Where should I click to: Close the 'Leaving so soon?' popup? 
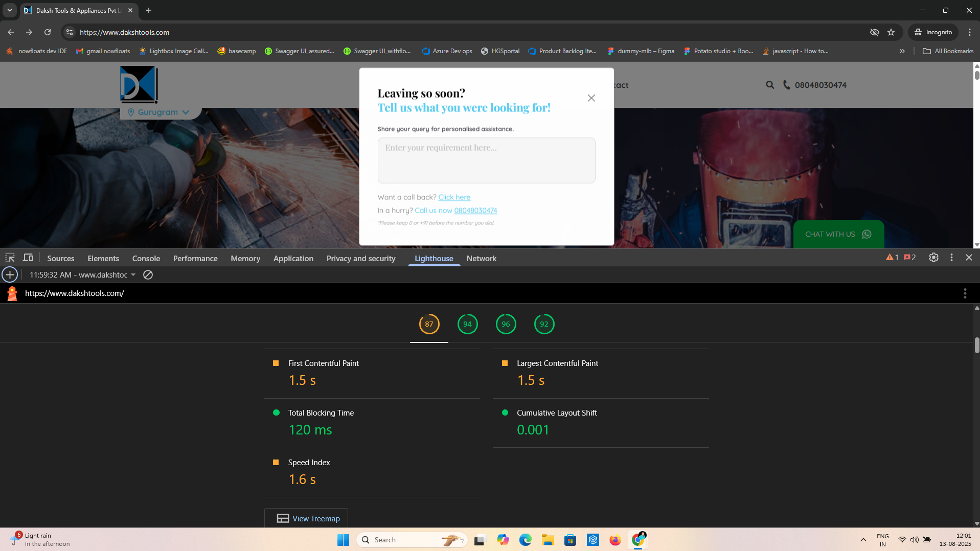591,98
